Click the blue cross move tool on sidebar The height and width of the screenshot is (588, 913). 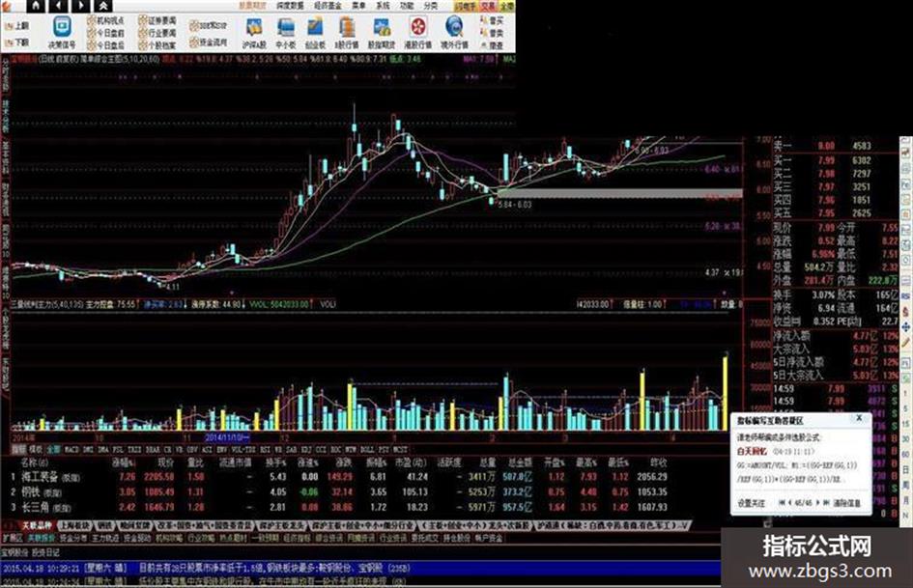pos(906,328)
